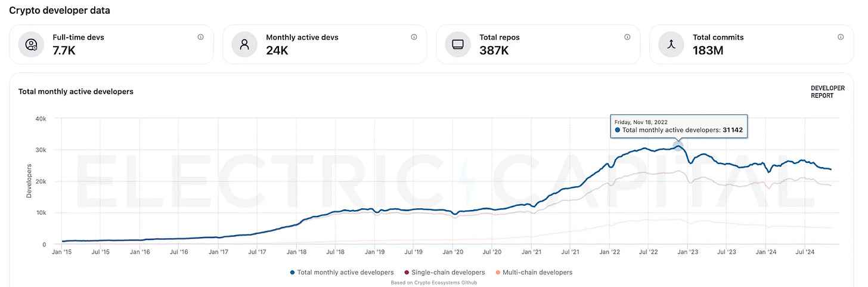This screenshot has height=287, width=868.
Task: Select the Total commits 183M card
Action: tap(752, 44)
